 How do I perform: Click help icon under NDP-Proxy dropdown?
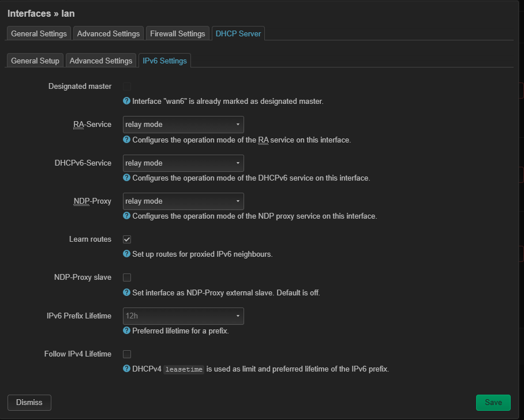127,216
